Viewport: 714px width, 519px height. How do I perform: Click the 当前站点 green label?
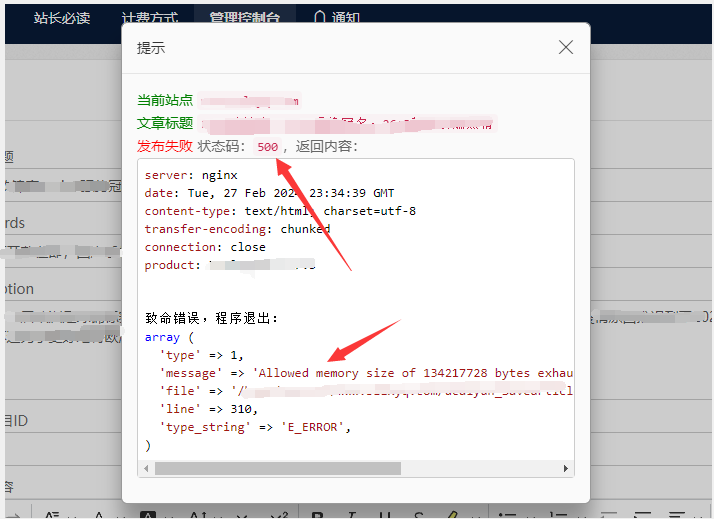coord(165,100)
